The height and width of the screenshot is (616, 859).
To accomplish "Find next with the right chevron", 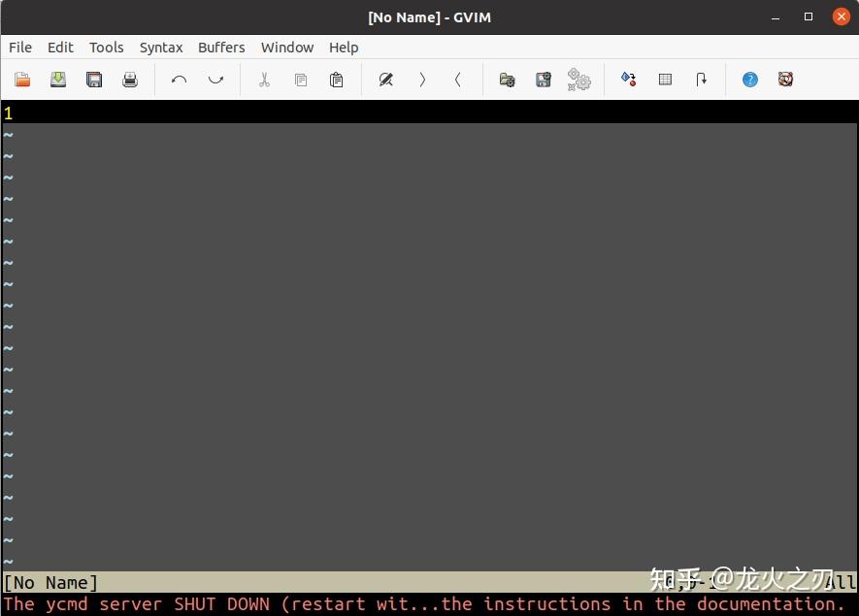I will pos(422,80).
